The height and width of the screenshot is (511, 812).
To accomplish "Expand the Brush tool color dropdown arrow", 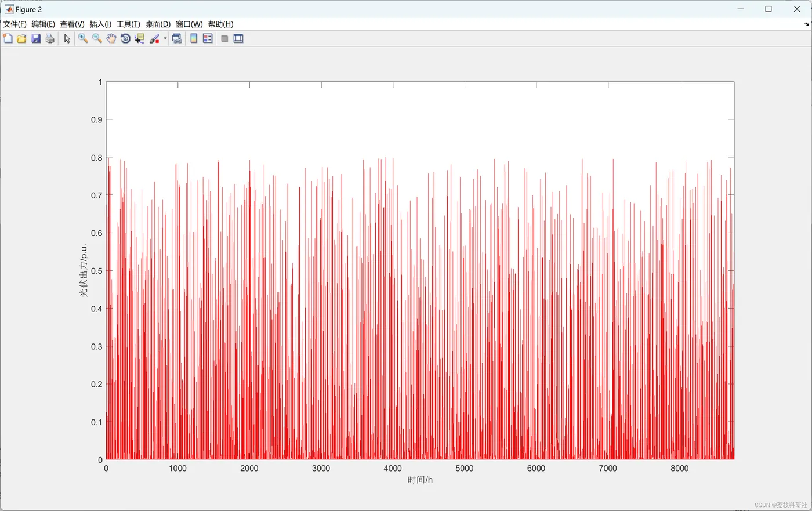I will click(x=165, y=39).
